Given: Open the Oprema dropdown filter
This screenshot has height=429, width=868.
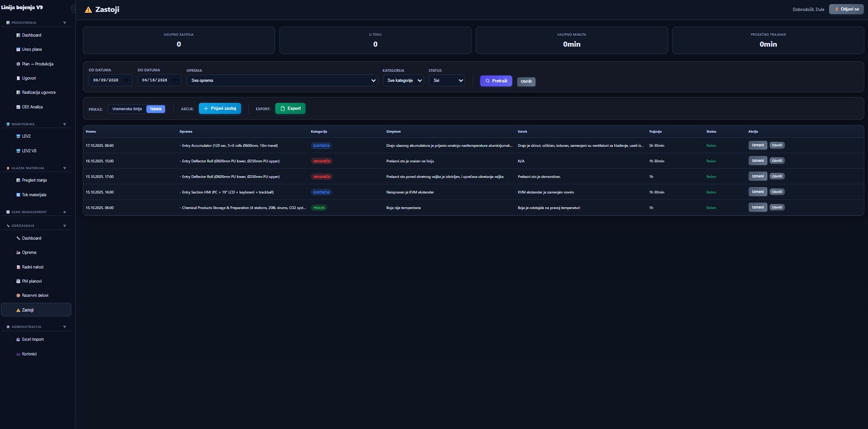Looking at the screenshot, I should pos(282,80).
